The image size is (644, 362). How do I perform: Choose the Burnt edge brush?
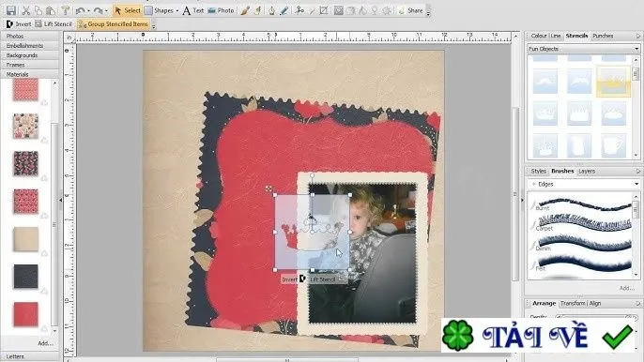point(582,204)
